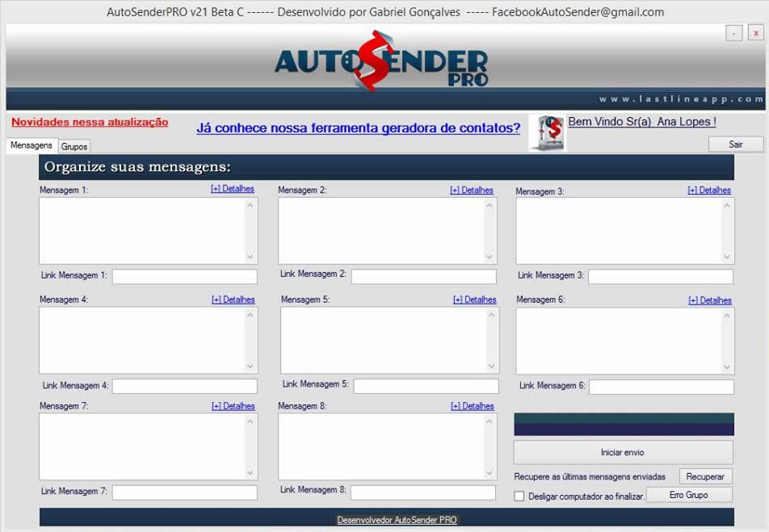Expand Detalhes for Mensagem 5
The height and width of the screenshot is (532, 769).
point(475,300)
